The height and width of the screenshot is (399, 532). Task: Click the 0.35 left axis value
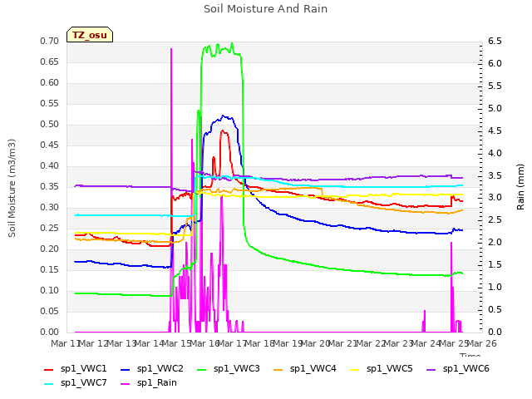[x=50, y=186]
